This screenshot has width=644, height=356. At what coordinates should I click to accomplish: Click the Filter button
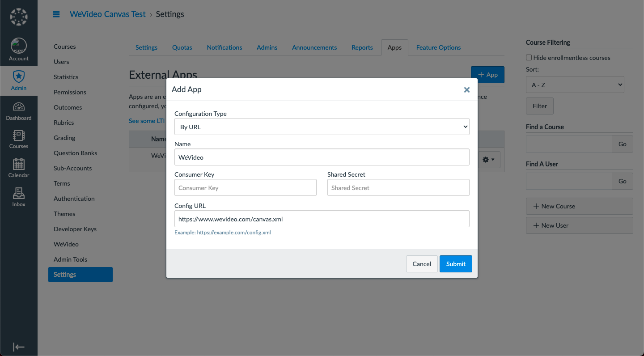(x=540, y=106)
